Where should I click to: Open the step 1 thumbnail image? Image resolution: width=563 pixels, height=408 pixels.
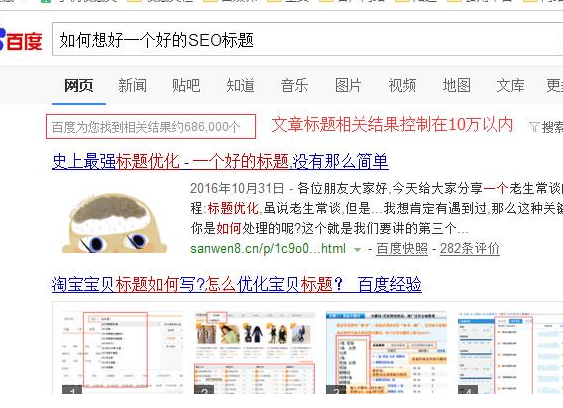[x=122, y=352]
